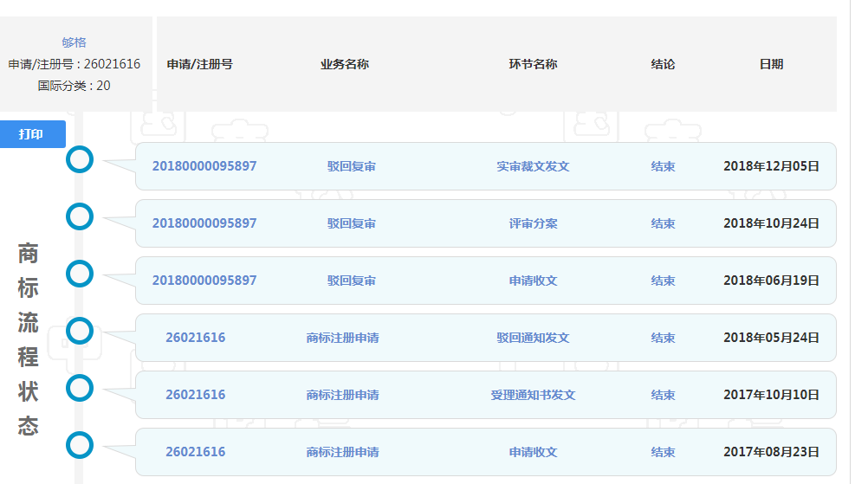Viewport: 868px width, 484px height.
Task: Click 申请收文 in the 2018年06月19日 row
Action: tap(533, 281)
